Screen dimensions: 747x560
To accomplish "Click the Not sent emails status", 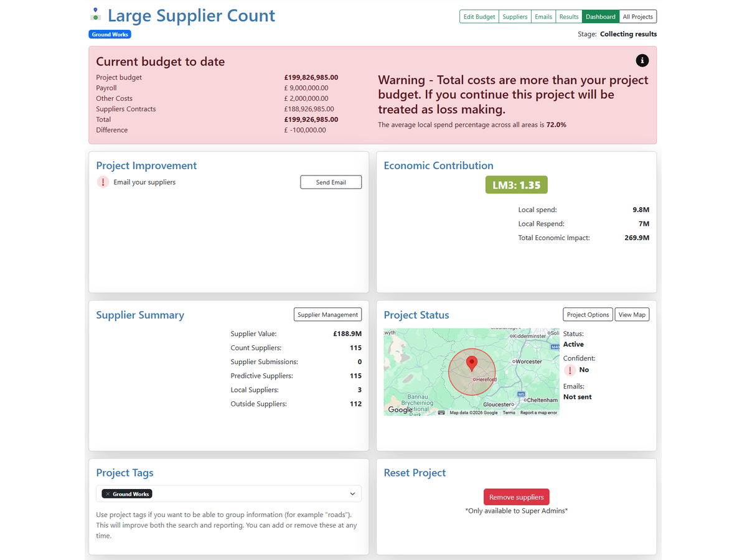I will click(578, 397).
